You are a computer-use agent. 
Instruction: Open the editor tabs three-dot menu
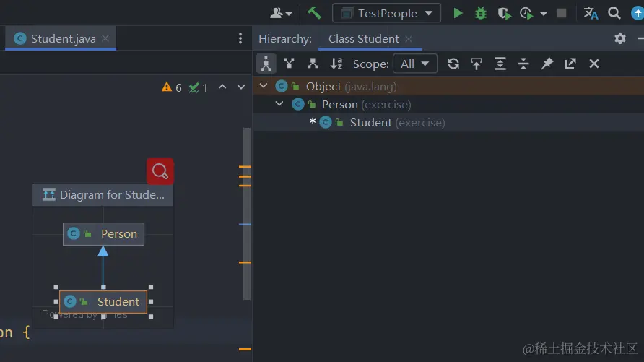pos(240,38)
